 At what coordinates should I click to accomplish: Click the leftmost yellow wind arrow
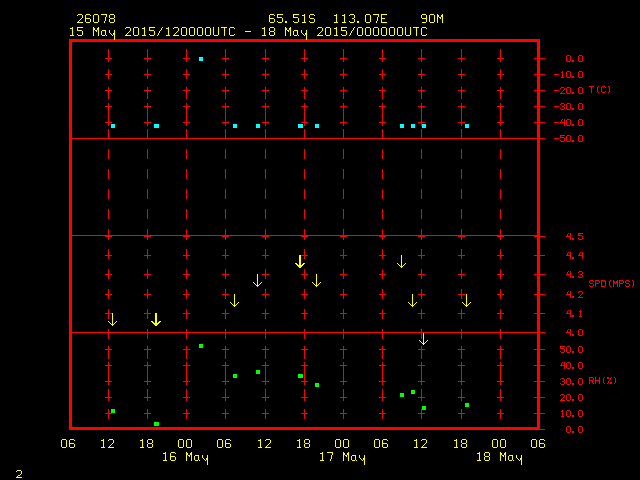coord(112,320)
